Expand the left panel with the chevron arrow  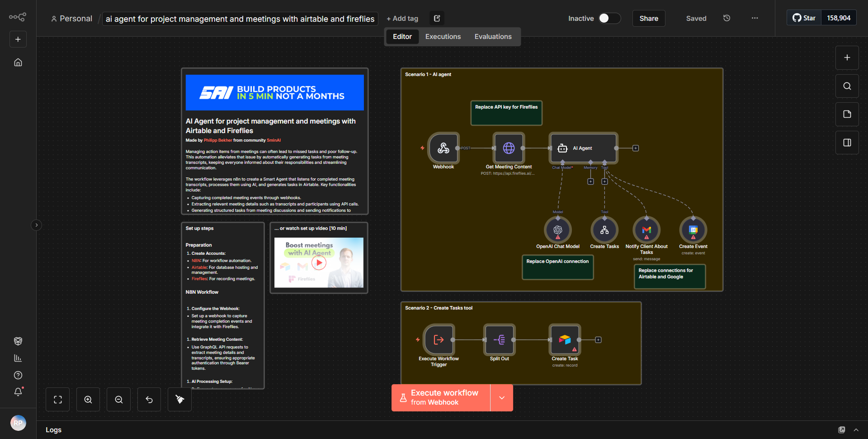[x=36, y=225]
